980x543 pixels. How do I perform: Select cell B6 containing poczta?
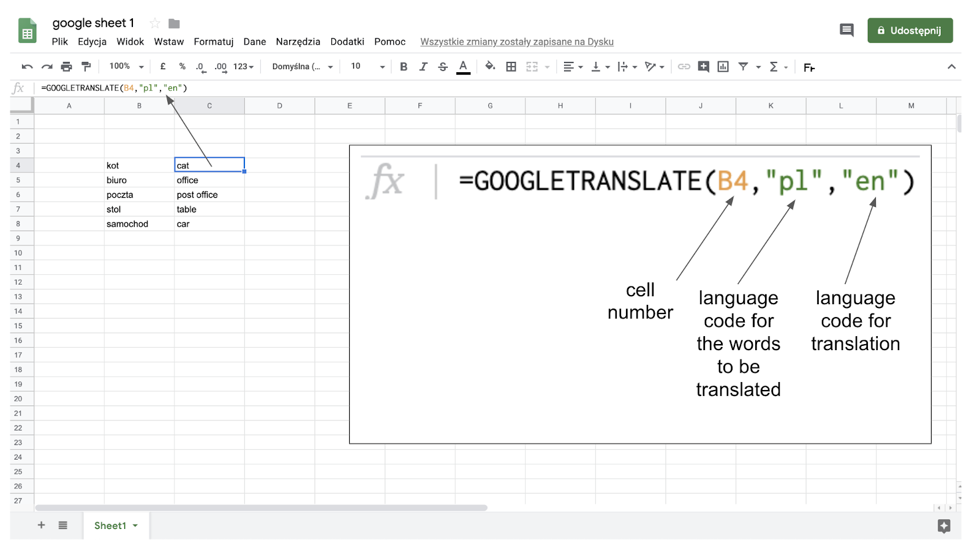(139, 195)
